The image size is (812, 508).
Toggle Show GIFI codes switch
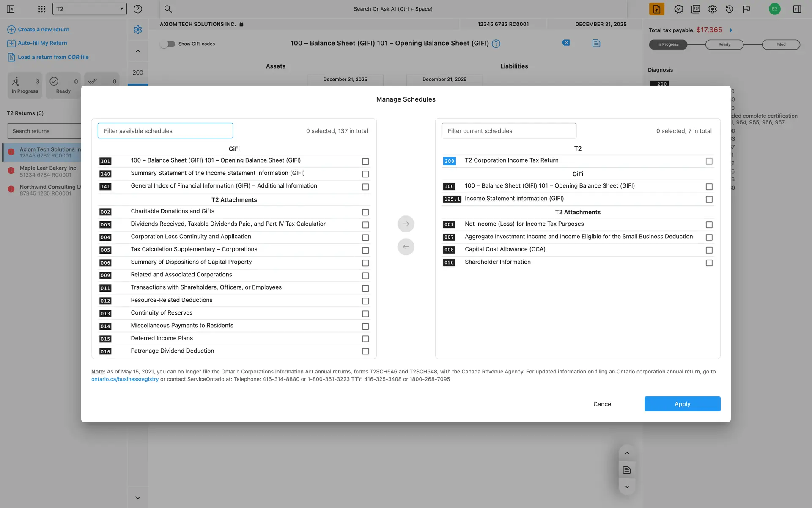coord(168,44)
